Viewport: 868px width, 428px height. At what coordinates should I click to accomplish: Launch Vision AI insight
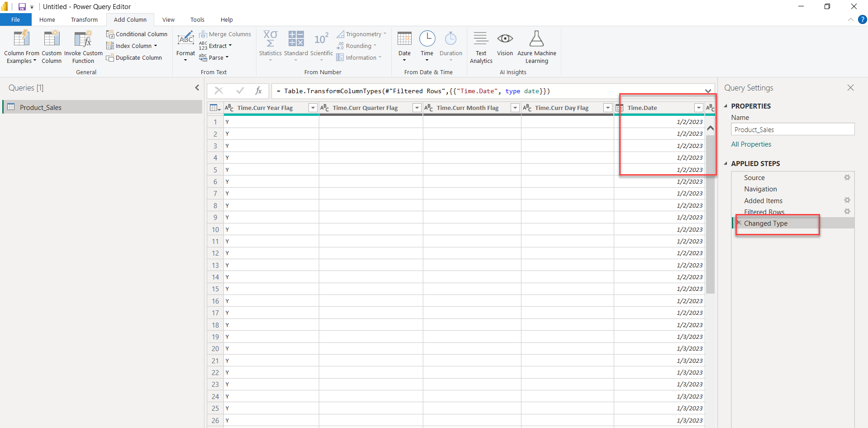coord(505,44)
